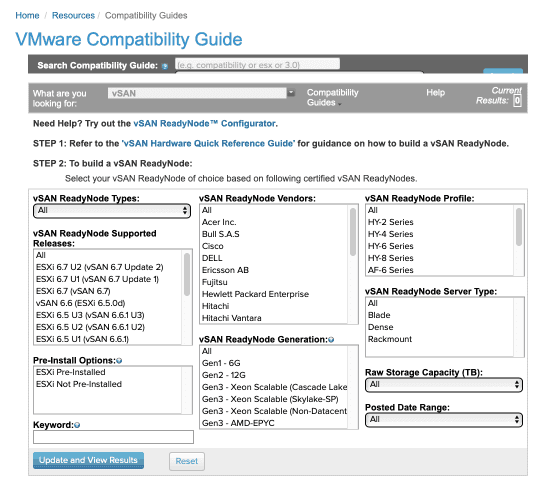Click the info icon beside vSAN ReadyNode Generation
The height and width of the screenshot is (491, 546).
coord(331,340)
